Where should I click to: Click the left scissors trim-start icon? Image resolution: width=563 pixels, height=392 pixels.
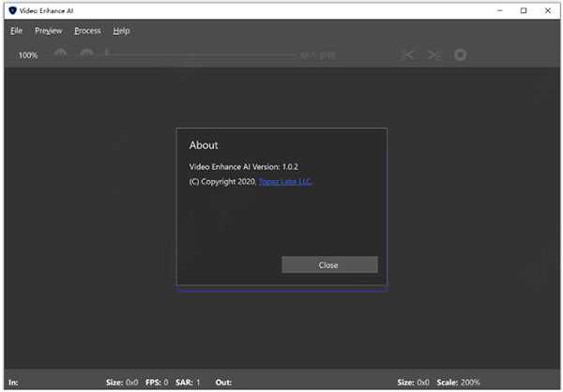pyautogui.click(x=408, y=55)
